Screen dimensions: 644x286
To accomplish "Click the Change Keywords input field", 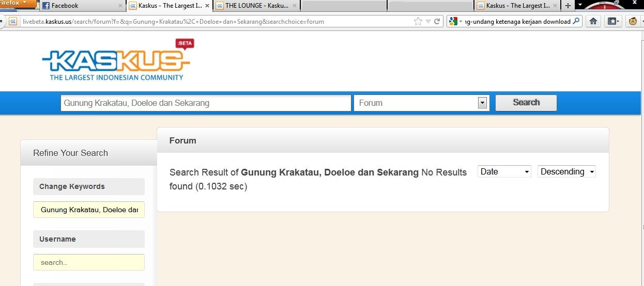I will pyautogui.click(x=89, y=210).
